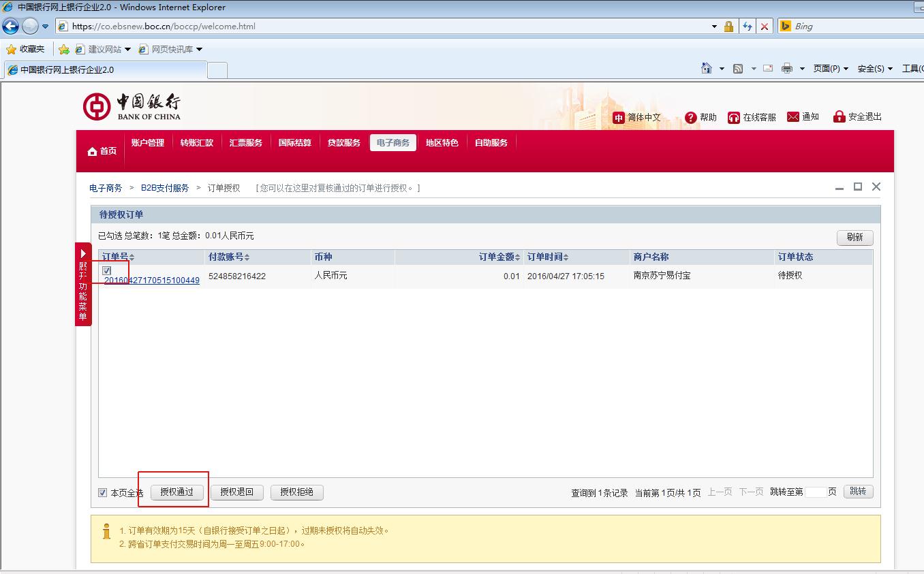Image resolution: width=924 pixels, height=574 pixels.
Task: Click the printer icon in toolbar
Action: (x=787, y=68)
